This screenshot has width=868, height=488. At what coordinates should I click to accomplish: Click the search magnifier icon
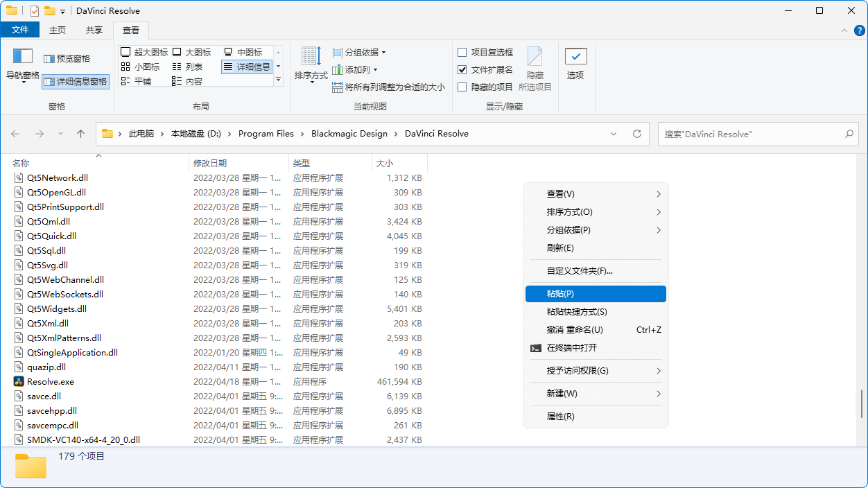coord(849,134)
